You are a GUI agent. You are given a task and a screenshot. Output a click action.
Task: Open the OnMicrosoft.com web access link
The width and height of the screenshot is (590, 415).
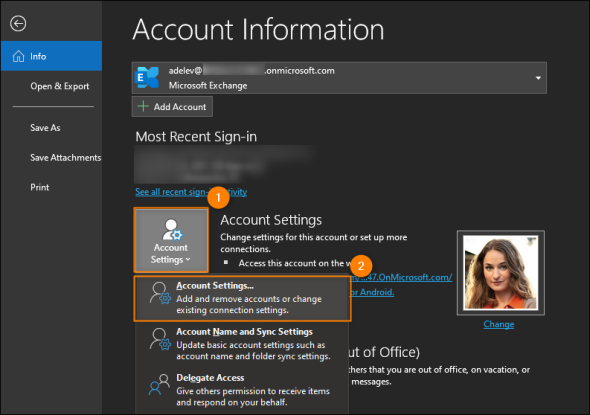(x=401, y=277)
